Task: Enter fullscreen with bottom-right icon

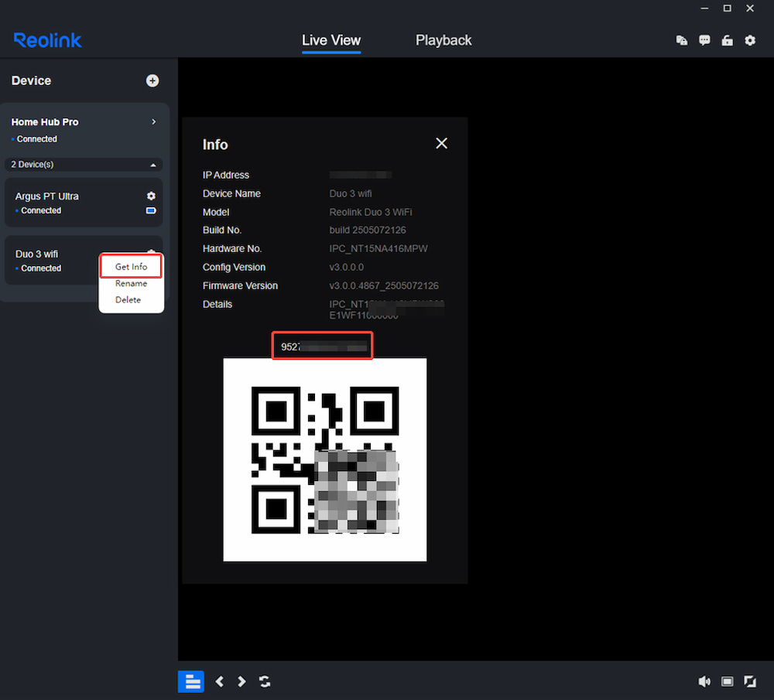Action: pyautogui.click(x=750, y=681)
